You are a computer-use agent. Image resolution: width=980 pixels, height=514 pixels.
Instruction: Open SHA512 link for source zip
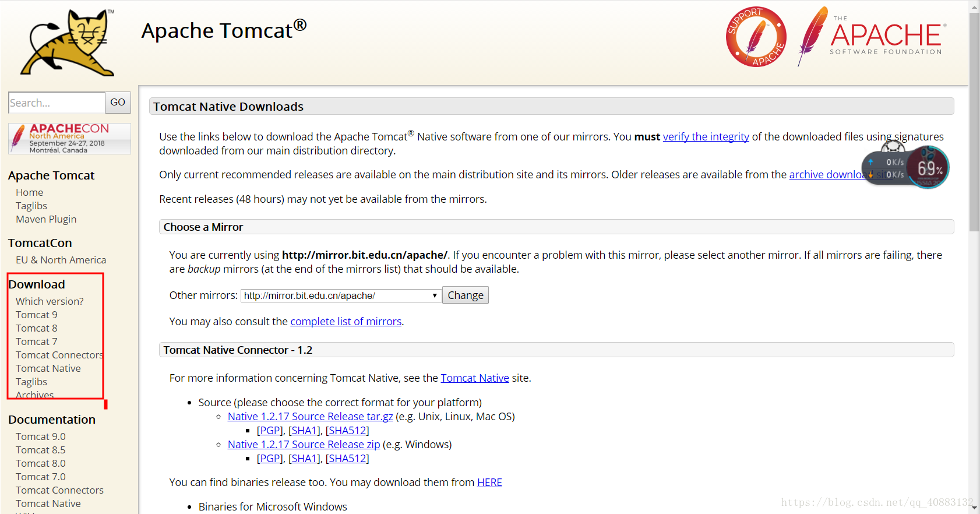[x=347, y=459]
